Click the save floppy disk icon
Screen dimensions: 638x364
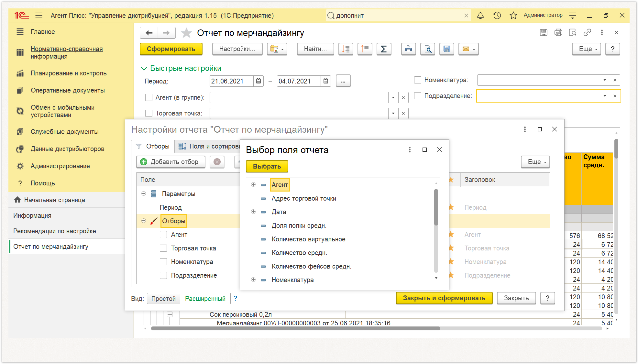[x=447, y=49]
